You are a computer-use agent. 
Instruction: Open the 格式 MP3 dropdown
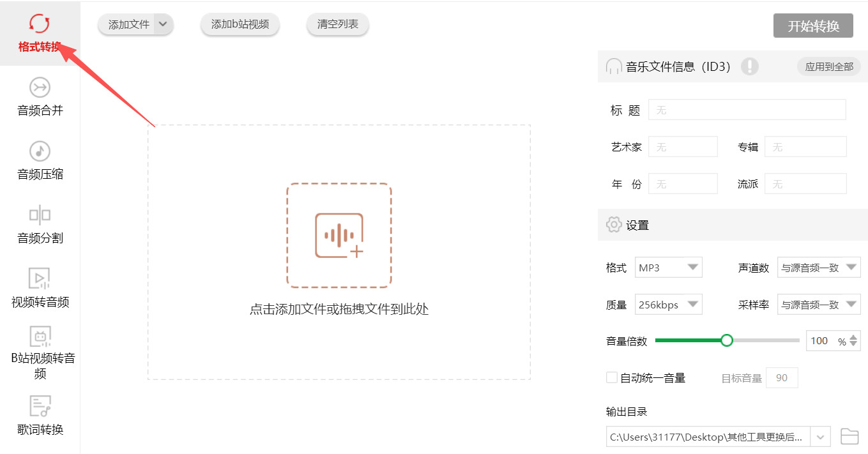[669, 268]
